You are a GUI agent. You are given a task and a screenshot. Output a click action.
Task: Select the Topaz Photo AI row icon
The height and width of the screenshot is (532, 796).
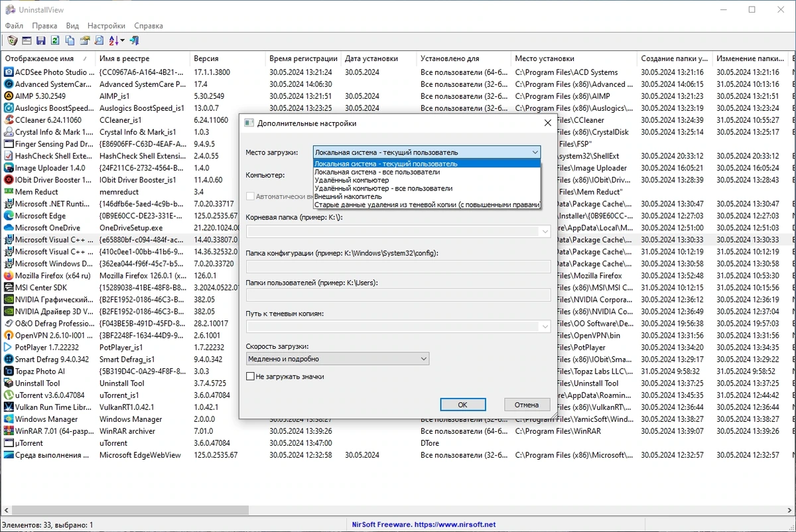tap(9, 371)
